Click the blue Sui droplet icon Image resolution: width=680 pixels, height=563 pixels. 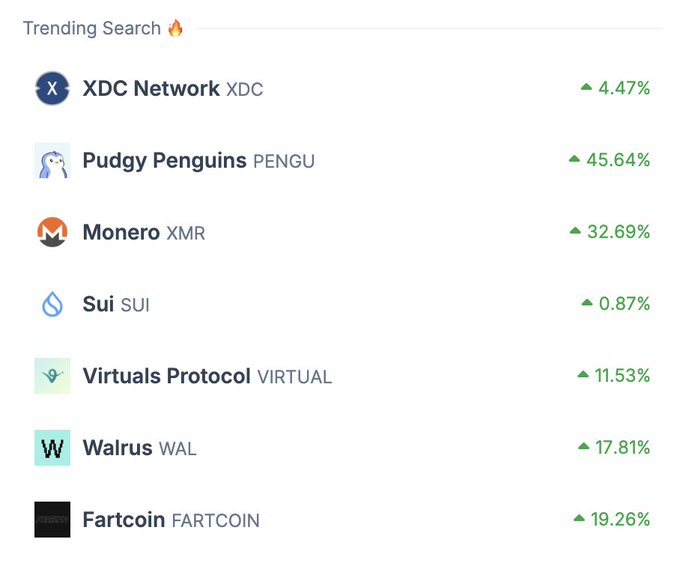[x=52, y=304]
